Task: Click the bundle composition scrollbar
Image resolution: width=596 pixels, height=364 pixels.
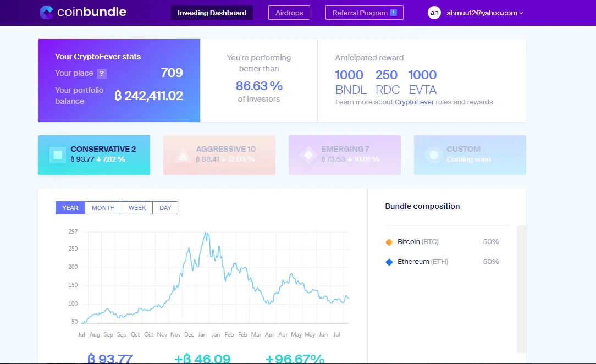Action: click(x=521, y=289)
